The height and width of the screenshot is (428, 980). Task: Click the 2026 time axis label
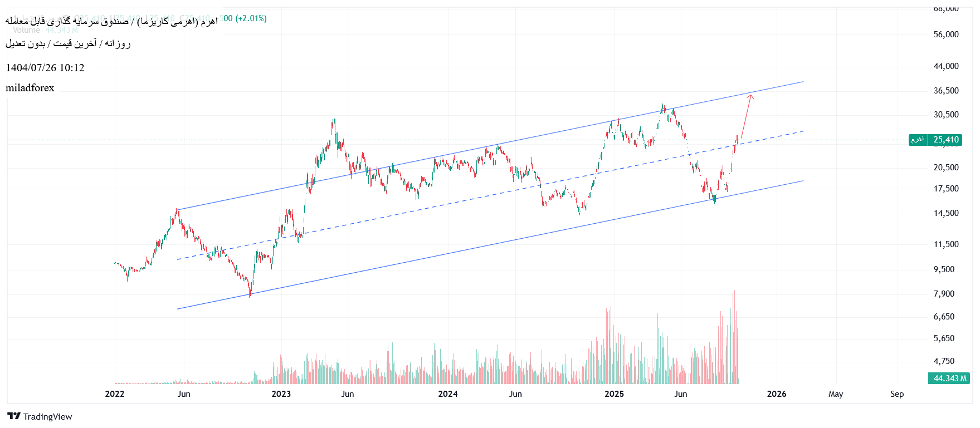click(x=776, y=394)
